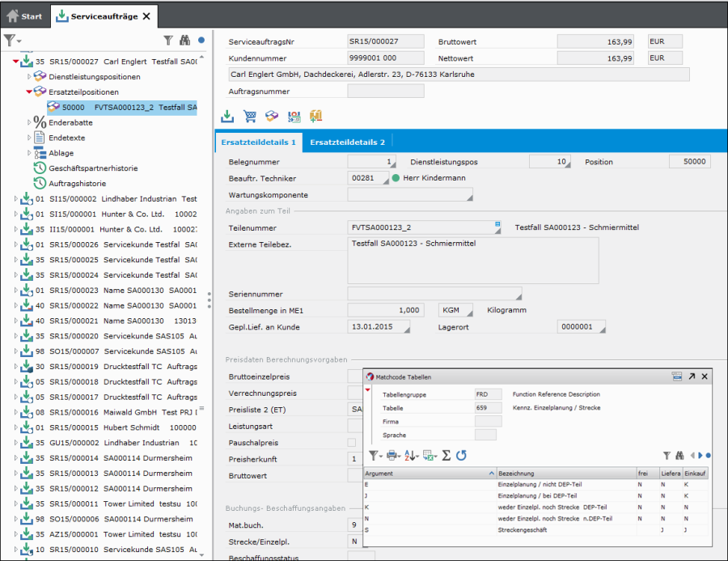Expand the Enderabatte tree node
Viewport: 728px width, 561px height.
(x=30, y=122)
